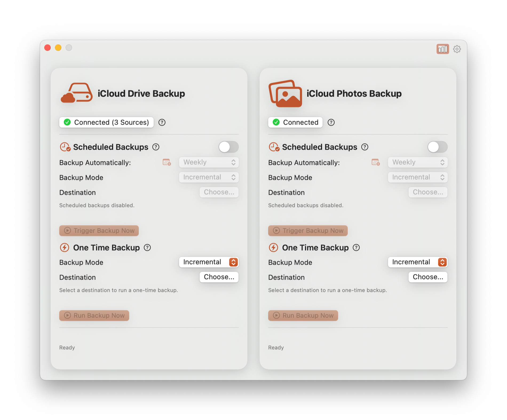Click 'Scheduled backups disabled.' in Photos panel
507x420 pixels.
(x=306, y=205)
